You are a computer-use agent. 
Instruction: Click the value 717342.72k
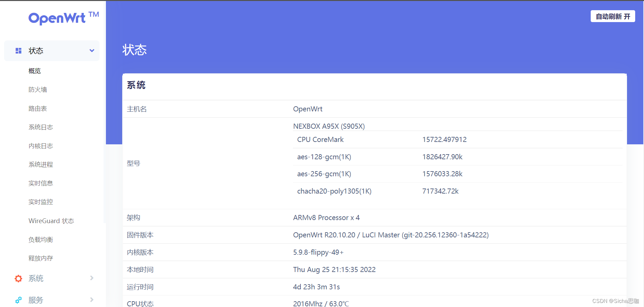pyautogui.click(x=440, y=191)
